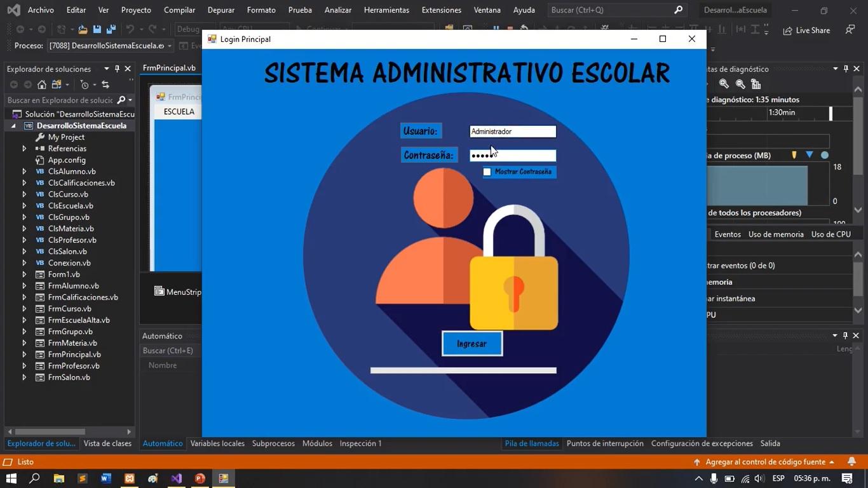Expand the Referencias tree node
The height and width of the screenshot is (488, 868).
[x=24, y=148]
